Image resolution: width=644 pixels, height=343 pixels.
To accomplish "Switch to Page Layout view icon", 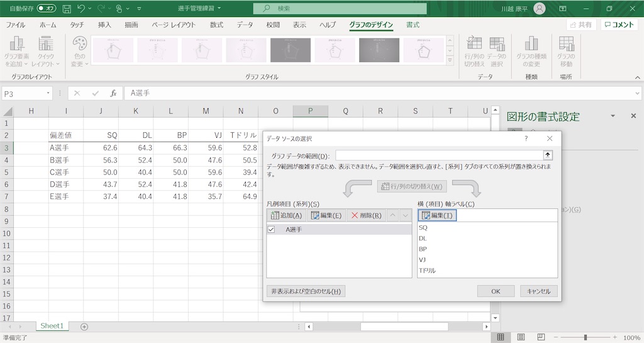I will coord(521,337).
